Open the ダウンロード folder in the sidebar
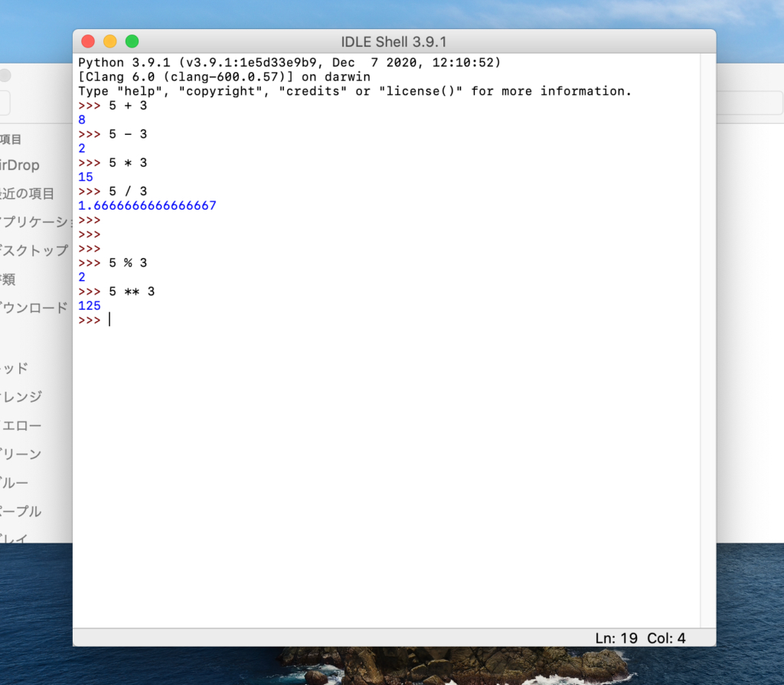This screenshot has height=685, width=784. pyautogui.click(x=35, y=308)
